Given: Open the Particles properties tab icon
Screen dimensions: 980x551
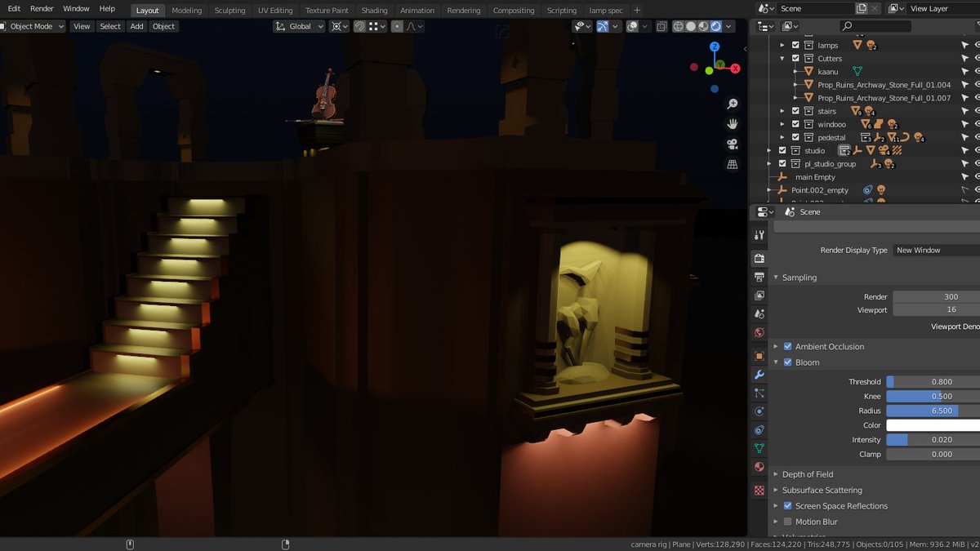Looking at the screenshot, I should point(759,393).
